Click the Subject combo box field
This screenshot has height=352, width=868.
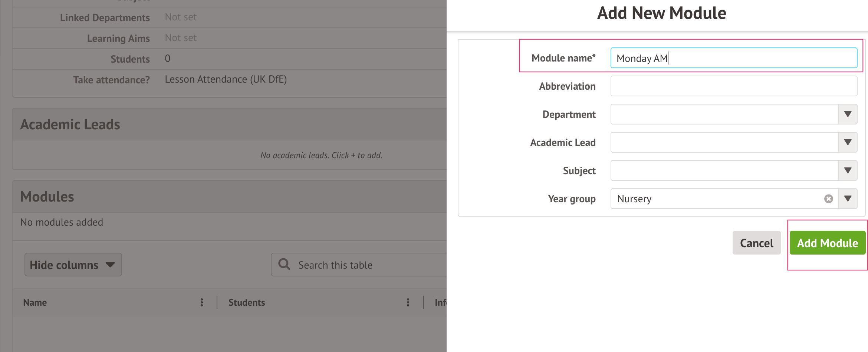724,170
